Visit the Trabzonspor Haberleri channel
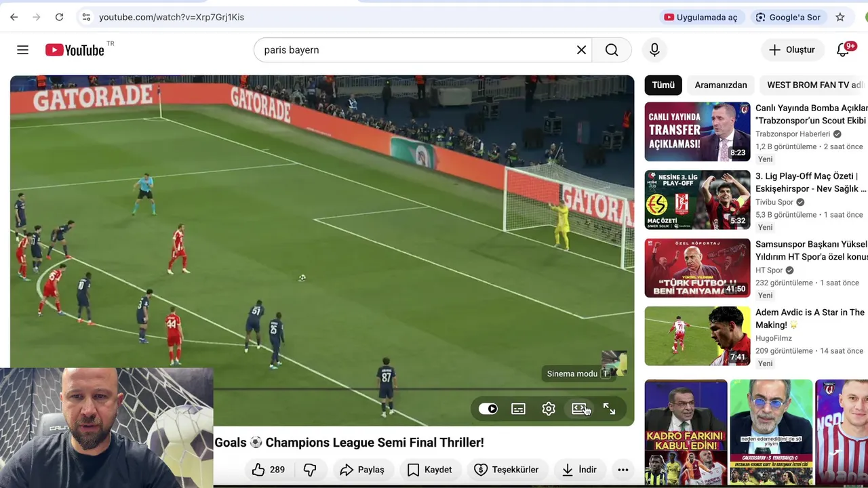868x488 pixels. tap(793, 134)
